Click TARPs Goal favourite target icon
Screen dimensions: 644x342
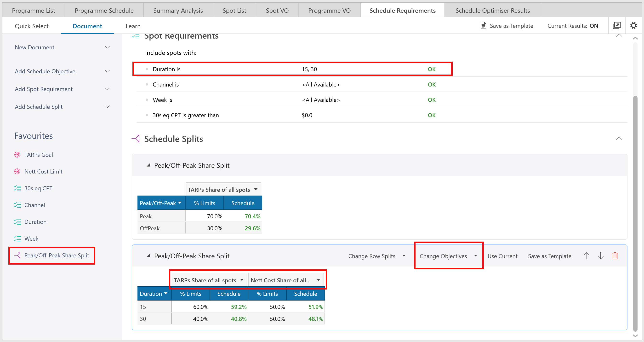pos(17,155)
